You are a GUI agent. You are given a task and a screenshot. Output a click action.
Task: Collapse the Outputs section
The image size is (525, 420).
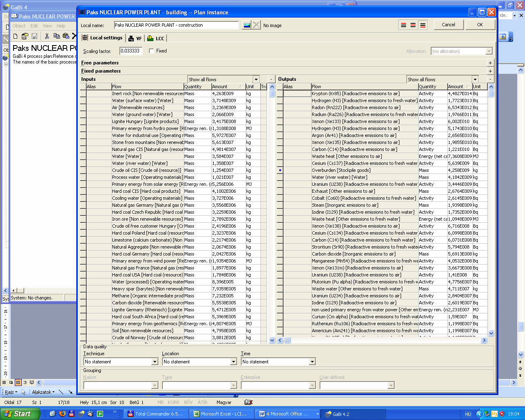490,79
